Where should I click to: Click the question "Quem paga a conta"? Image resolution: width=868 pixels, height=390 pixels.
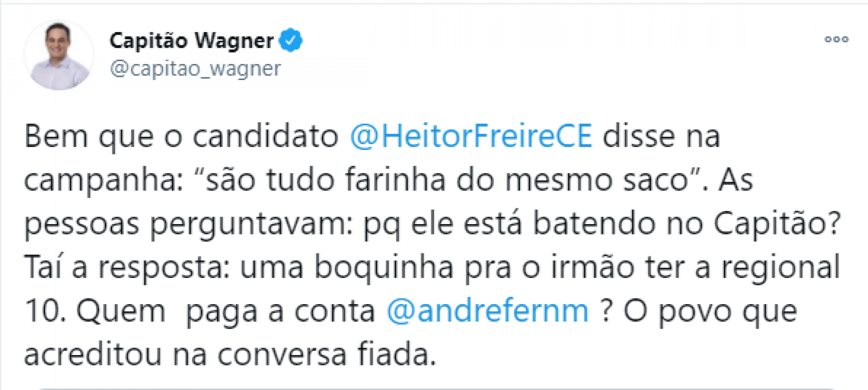(225, 311)
